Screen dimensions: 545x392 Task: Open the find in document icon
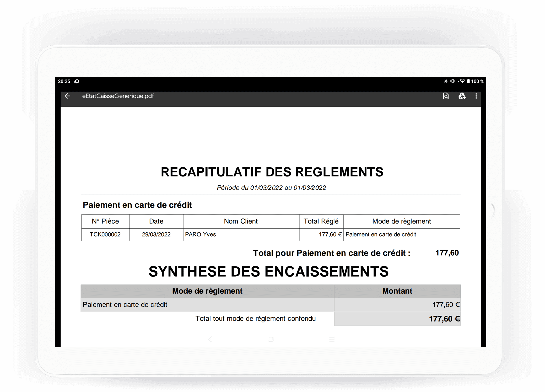pyautogui.click(x=446, y=96)
